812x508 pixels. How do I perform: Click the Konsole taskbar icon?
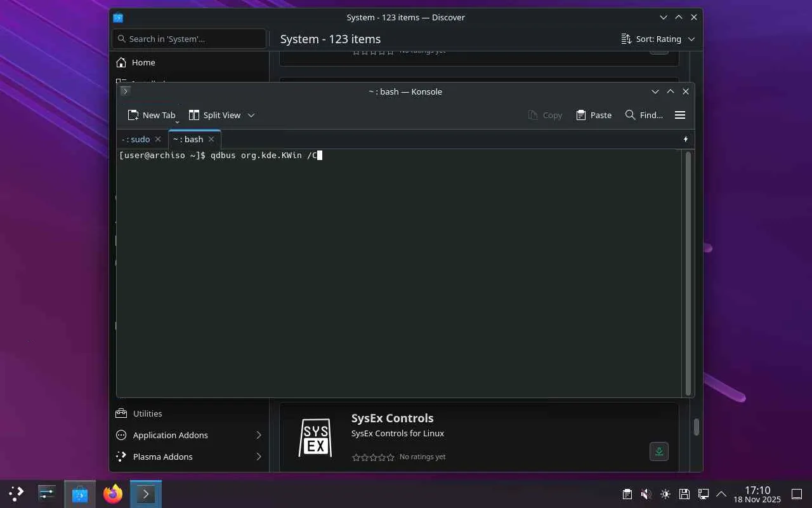pos(146,494)
